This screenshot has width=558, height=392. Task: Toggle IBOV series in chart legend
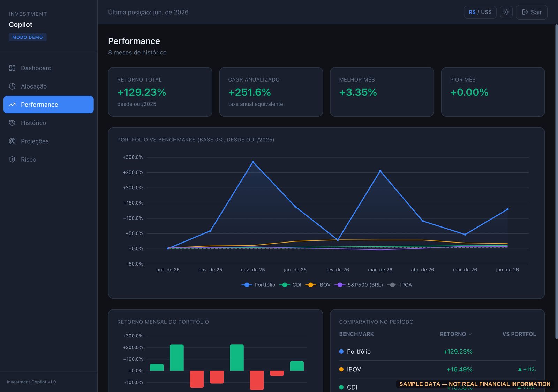point(318,285)
